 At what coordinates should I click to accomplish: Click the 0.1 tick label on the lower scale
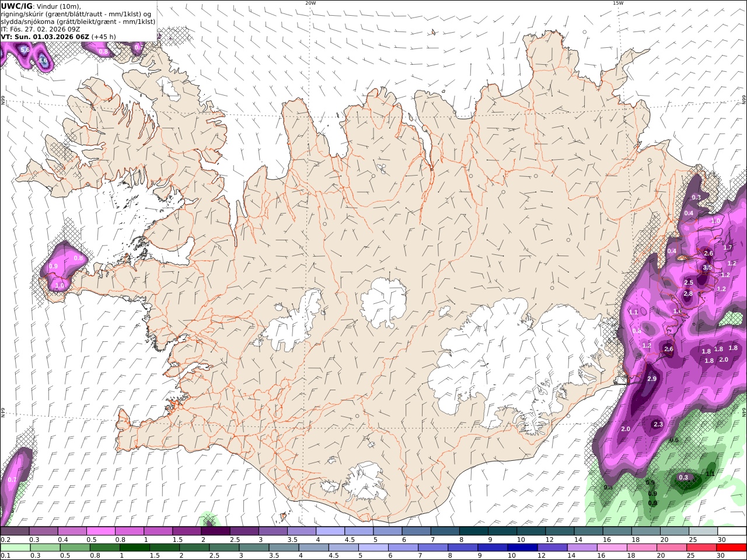point(5,556)
